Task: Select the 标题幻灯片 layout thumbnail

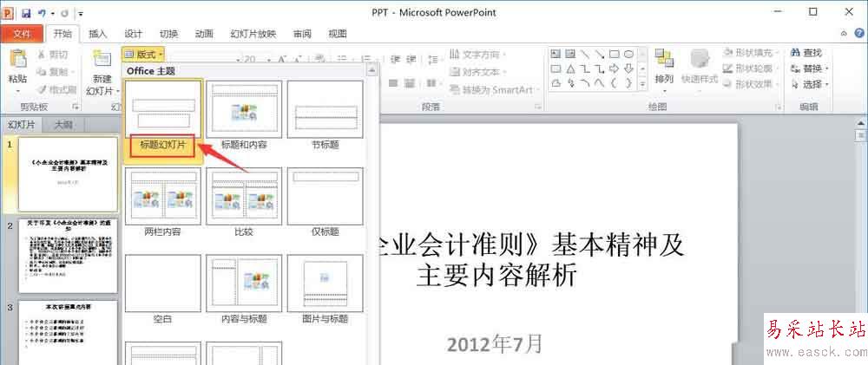Action: point(163,109)
